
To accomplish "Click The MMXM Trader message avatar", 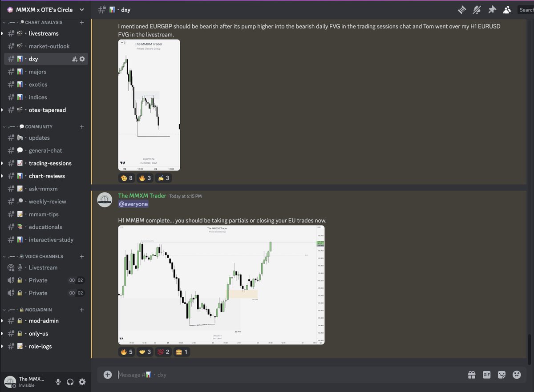I will point(105,200).
